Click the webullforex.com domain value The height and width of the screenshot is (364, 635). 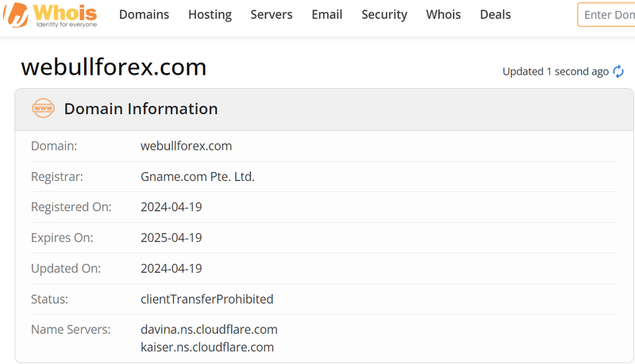(x=187, y=146)
